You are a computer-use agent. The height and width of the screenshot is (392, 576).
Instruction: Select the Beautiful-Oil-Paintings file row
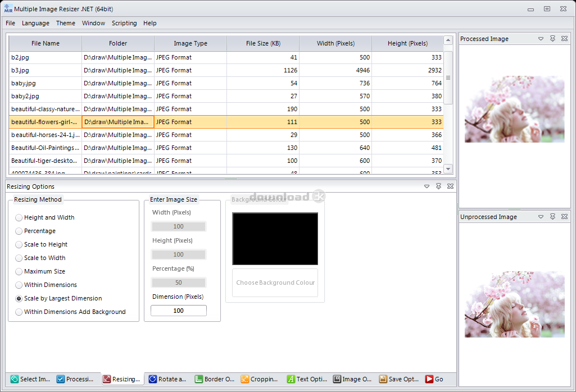[226, 148]
